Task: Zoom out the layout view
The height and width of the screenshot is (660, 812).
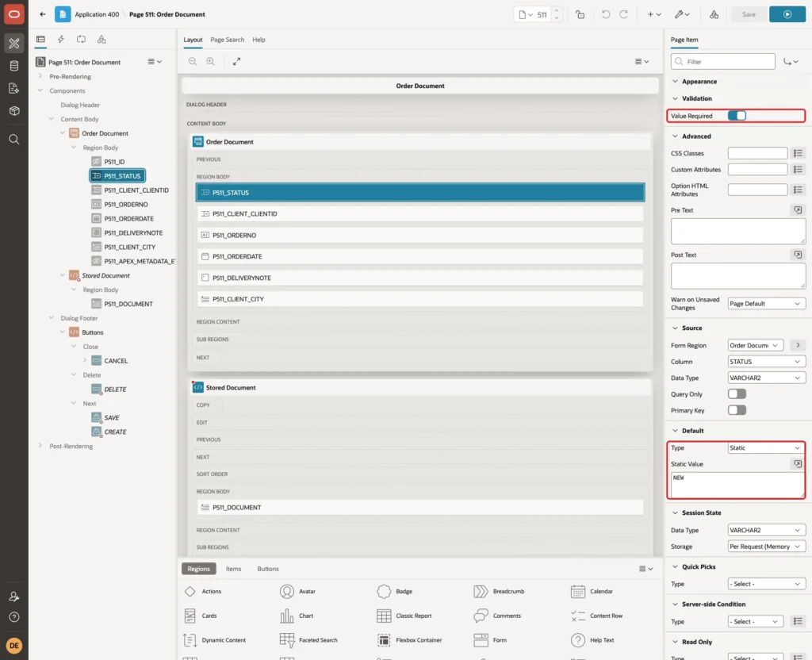Action: tap(192, 61)
